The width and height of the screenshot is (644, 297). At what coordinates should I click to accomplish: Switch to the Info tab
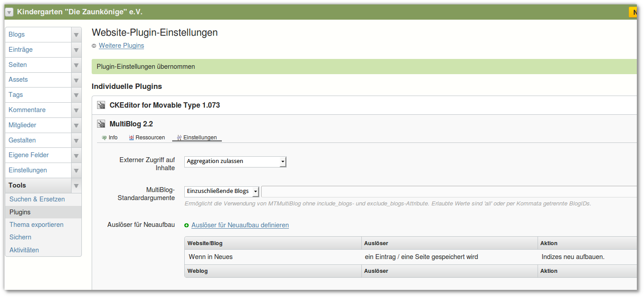pos(110,138)
